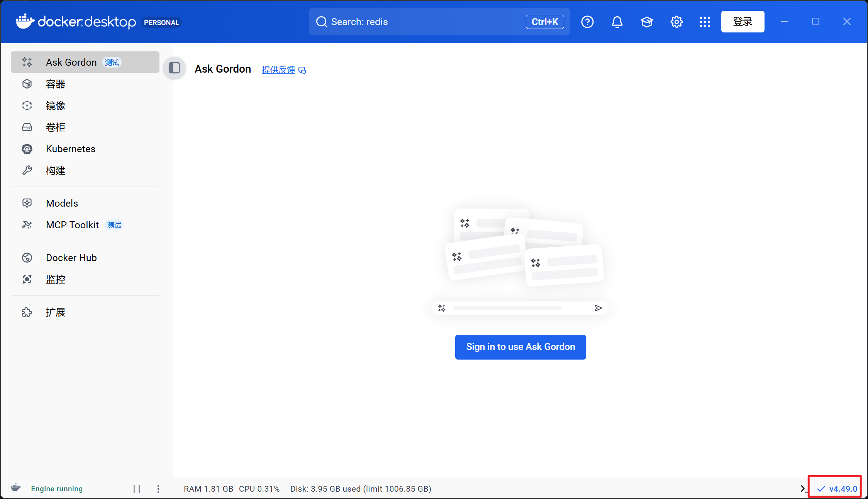
Task: Open the apps grid icon
Action: (x=705, y=22)
